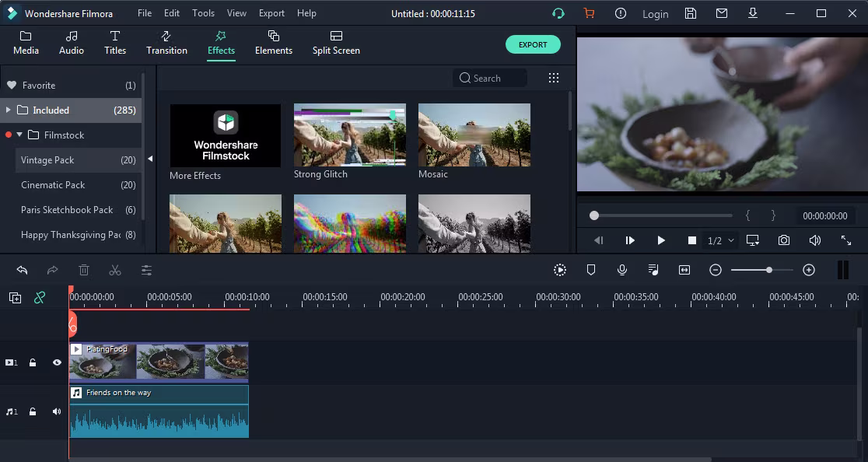Save the project with the floppy icon

coord(691,13)
